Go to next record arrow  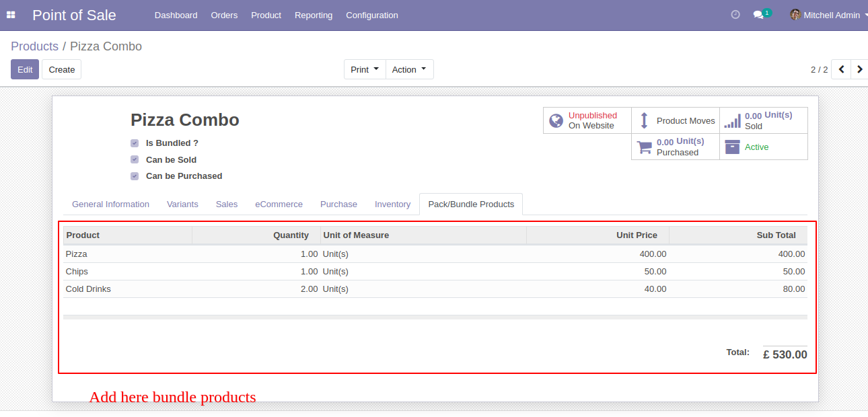[859, 69]
